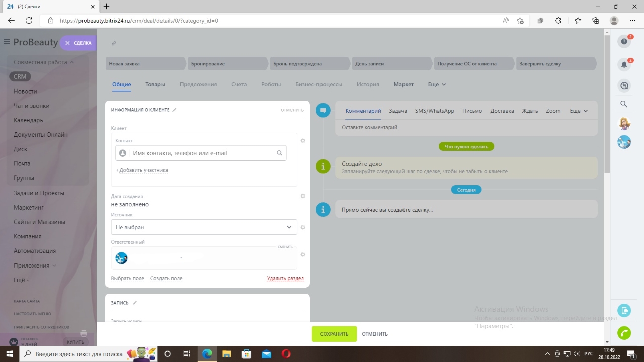Open the «Zoom» timeline tab

[553, 111]
